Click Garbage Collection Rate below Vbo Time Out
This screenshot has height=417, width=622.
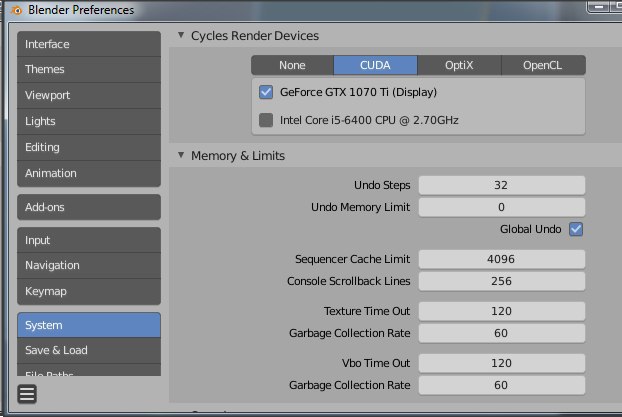[x=502, y=385]
